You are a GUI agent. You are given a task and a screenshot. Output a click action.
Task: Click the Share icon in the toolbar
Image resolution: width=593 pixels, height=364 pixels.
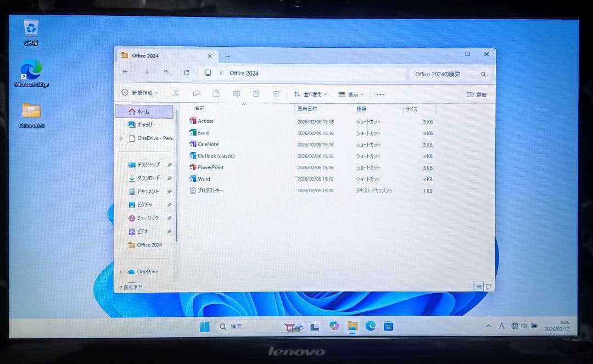[x=256, y=93]
